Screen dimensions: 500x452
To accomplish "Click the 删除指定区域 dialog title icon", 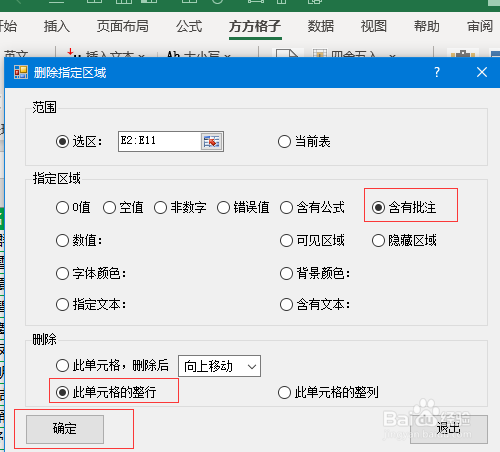I will point(21,72).
